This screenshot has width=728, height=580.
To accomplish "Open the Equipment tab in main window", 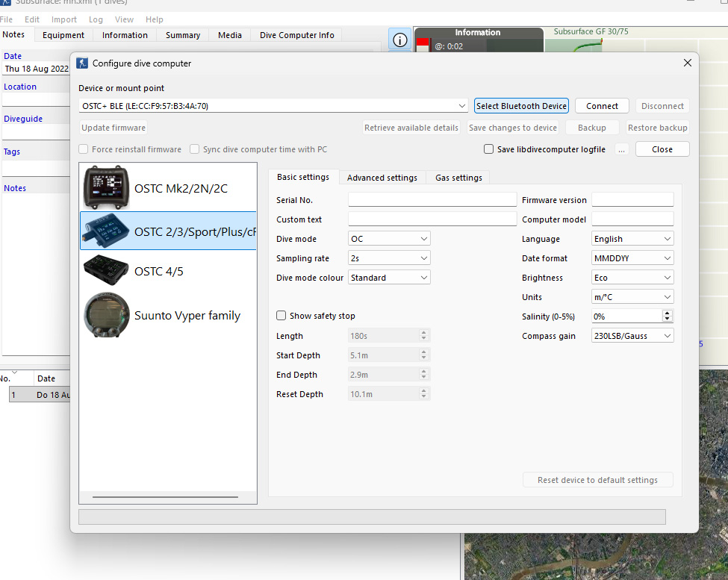I will [63, 35].
